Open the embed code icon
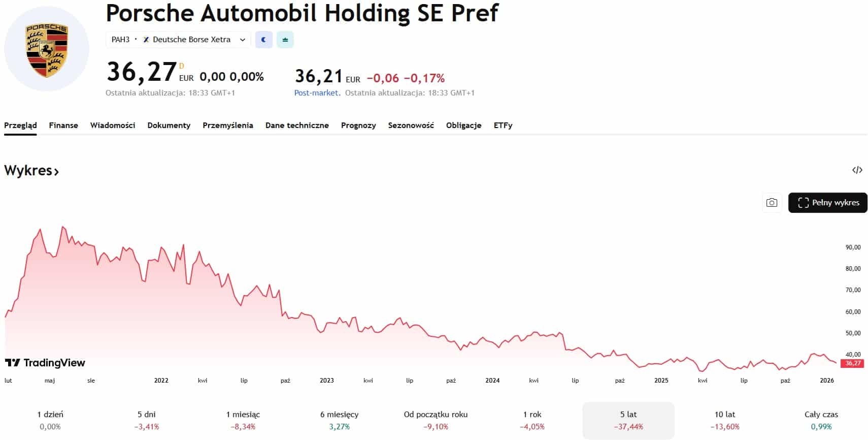This screenshot has height=440, width=868. (857, 170)
